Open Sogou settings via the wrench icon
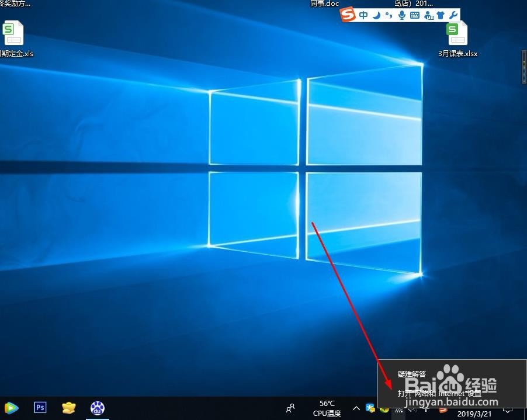This screenshot has height=420, width=527. pos(454,15)
